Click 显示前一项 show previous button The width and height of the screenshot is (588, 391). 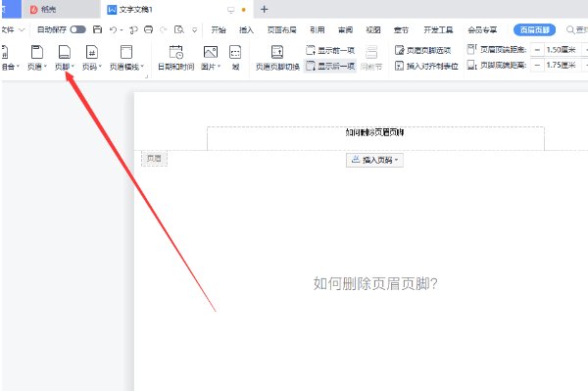pyautogui.click(x=330, y=50)
